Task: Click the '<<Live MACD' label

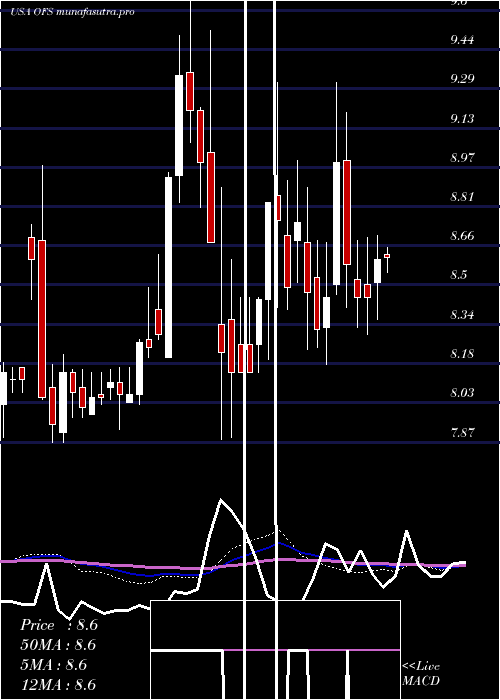Action: click(x=421, y=673)
